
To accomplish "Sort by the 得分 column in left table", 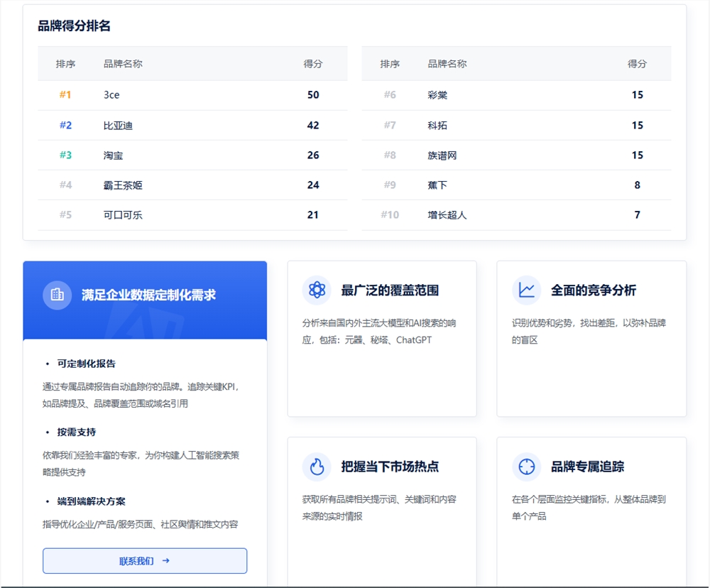I will (x=313, y=64).
